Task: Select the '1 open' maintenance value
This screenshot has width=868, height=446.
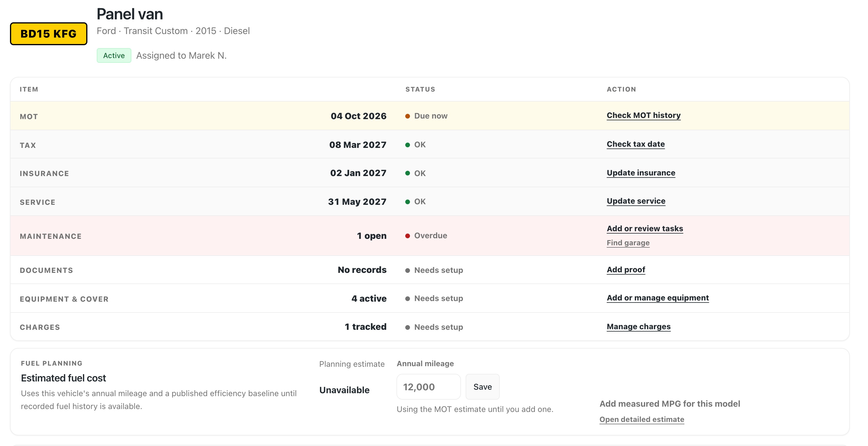Action: (x=372, y=236)
